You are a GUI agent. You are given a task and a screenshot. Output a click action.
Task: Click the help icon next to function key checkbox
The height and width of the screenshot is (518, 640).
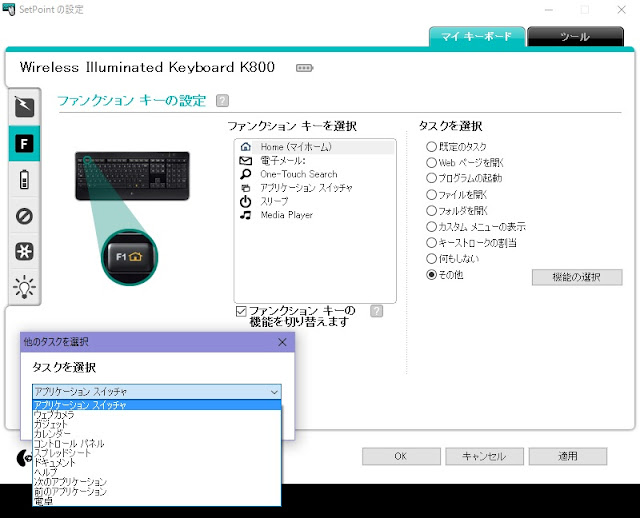(377, 311)
